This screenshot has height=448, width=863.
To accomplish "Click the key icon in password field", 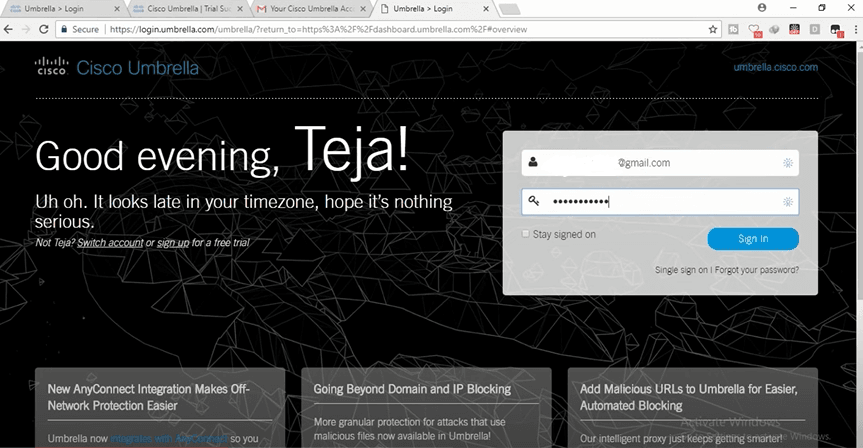I will (534, 201).
